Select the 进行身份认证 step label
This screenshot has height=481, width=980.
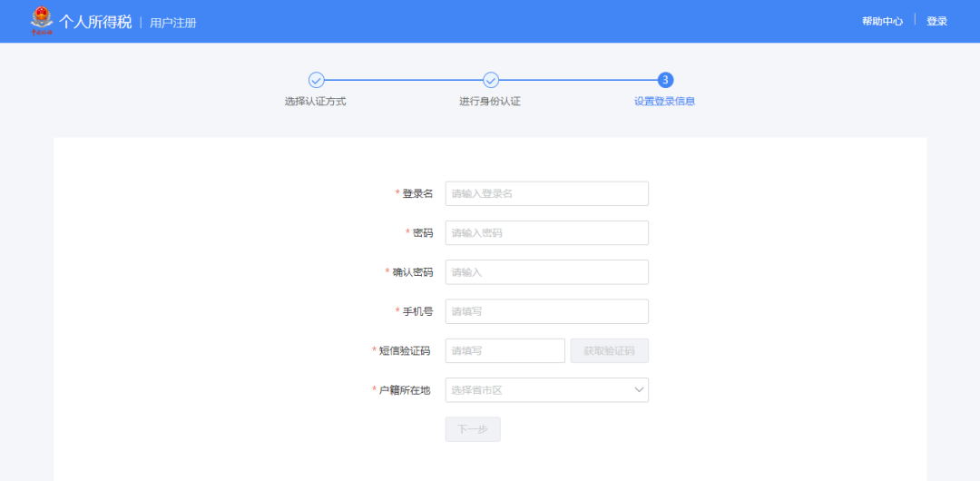(490, 101)
